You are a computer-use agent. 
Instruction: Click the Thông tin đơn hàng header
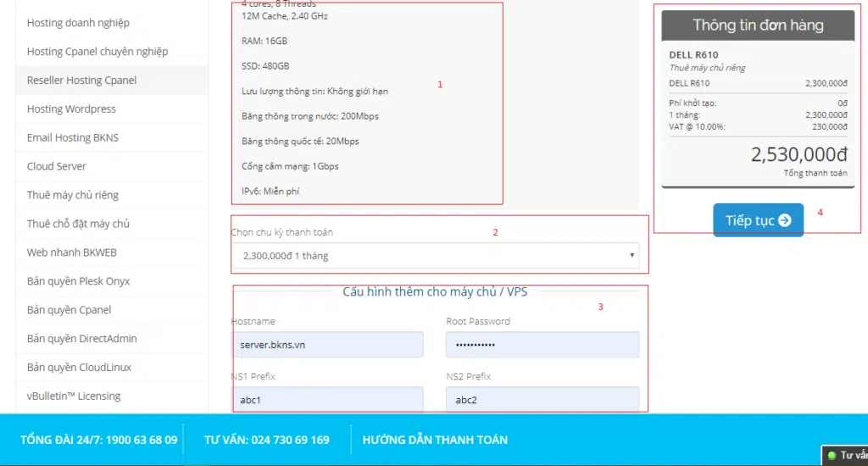coord(758,25)
